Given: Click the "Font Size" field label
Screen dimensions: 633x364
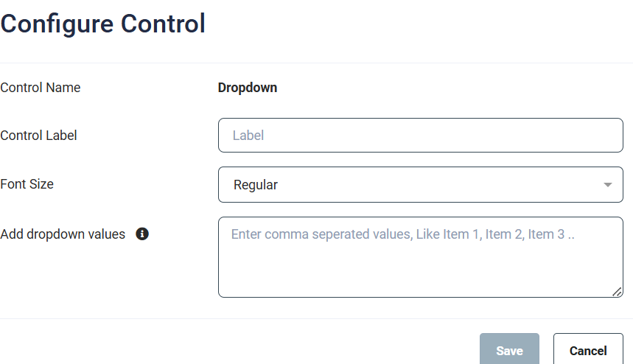Looking at the screenshot, I should (27, 184).
